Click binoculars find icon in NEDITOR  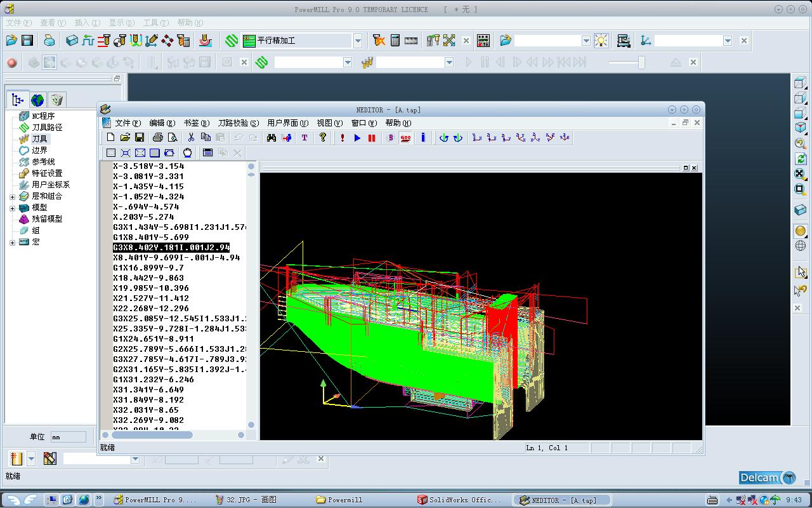pyautogui.click(x=272, y=137)
